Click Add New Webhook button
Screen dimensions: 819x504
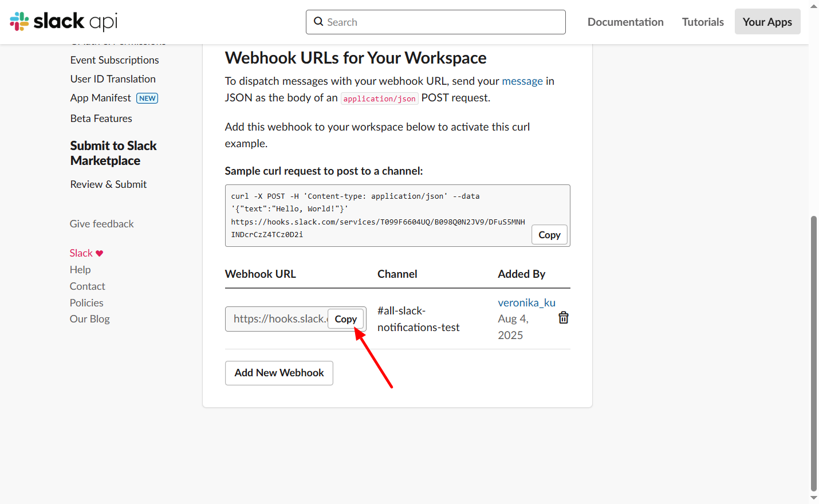point(279,373)
